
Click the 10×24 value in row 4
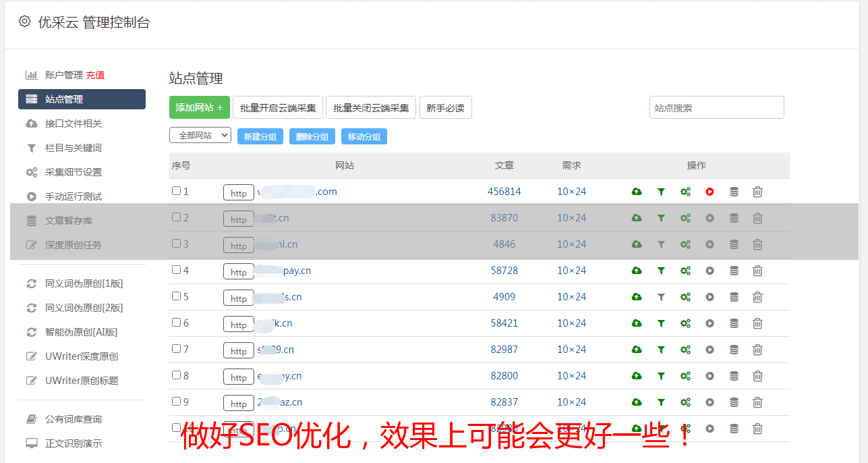pyautogui.click(x=572, y=271)
